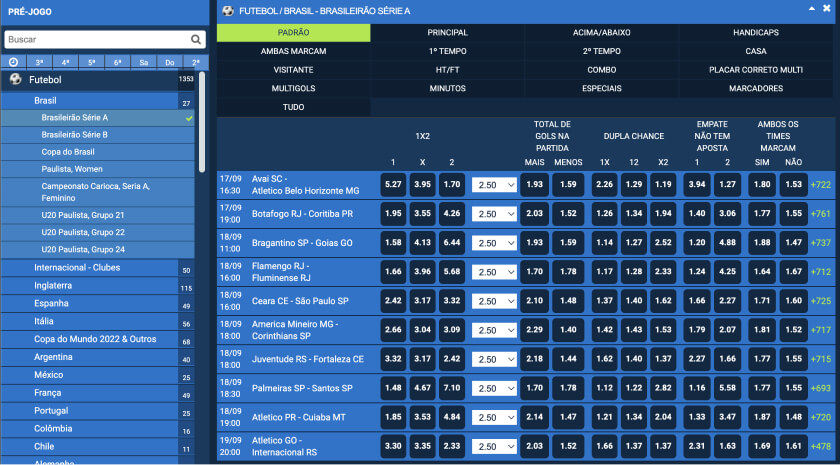The width and height of the screenshot is (840, 465).
Task: Filter by day 4ª
Action: [65, 62]
